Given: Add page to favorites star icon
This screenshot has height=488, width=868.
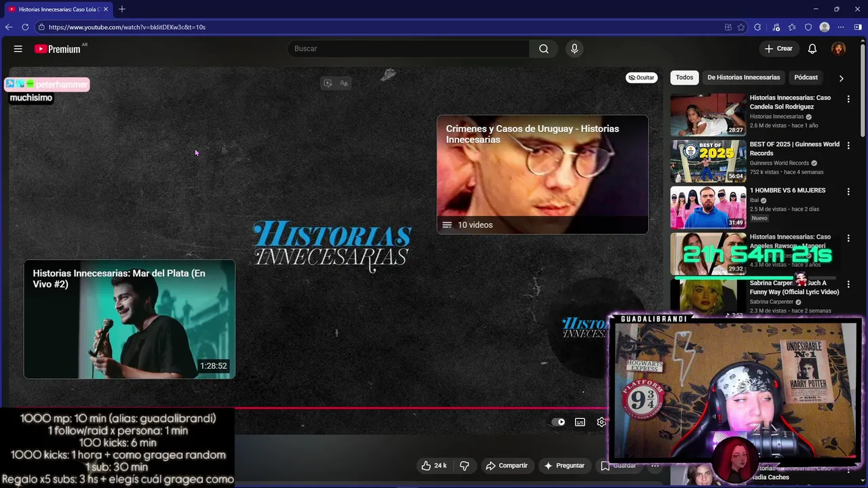Looking at the screenshot, I should pos(741,27).
